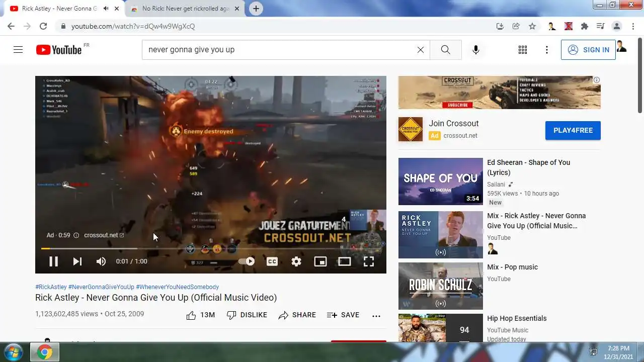Share this page from the address bar
The image size is (644, 362).
(x=516, y=26)
